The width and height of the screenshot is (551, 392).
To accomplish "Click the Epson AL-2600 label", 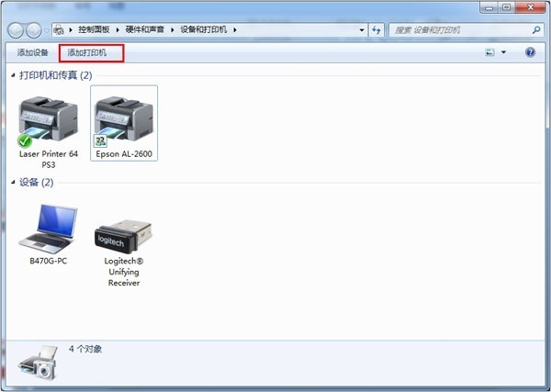I will [124, 154].
